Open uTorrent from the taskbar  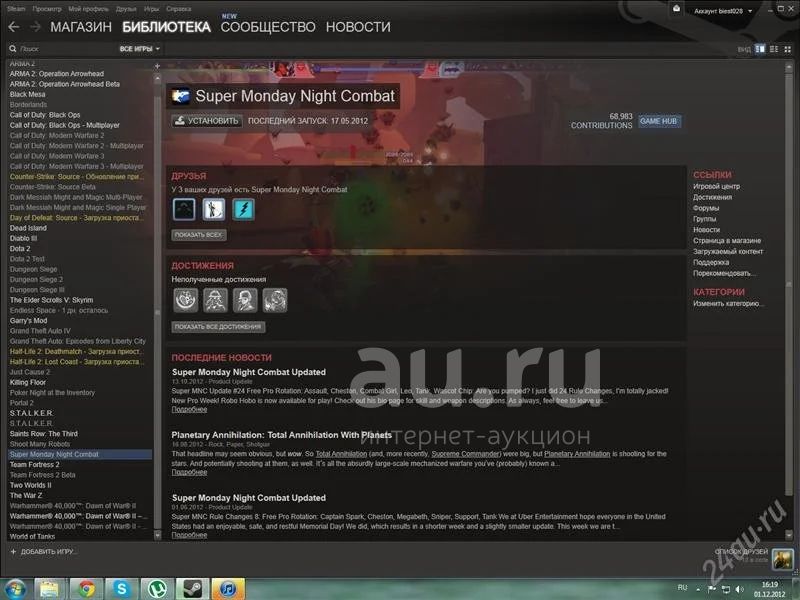pyautogui.click(x=157, y=589)
